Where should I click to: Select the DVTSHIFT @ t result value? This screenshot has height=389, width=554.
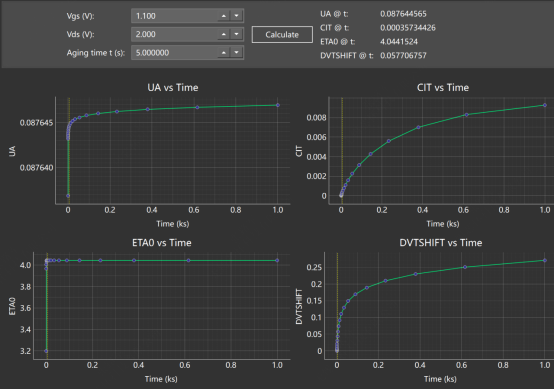coord(403,55)
